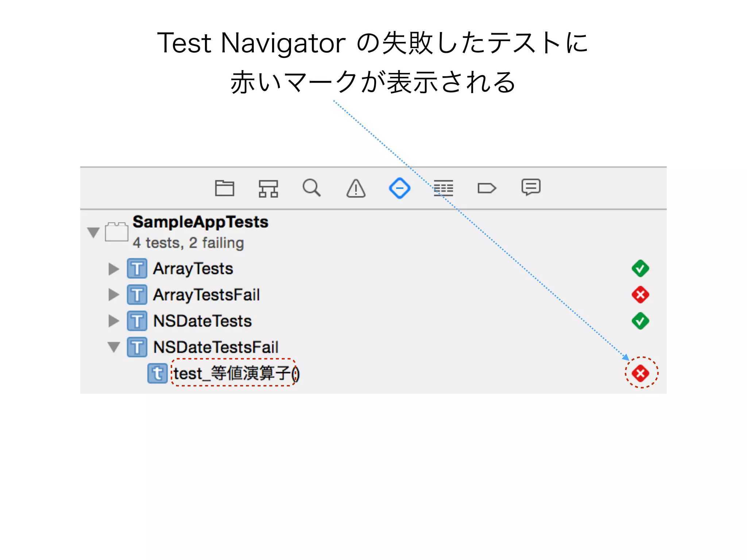747x560 pixels.
Task: Open the Report navigator speech-bubble icon
Action: point(531,187)
